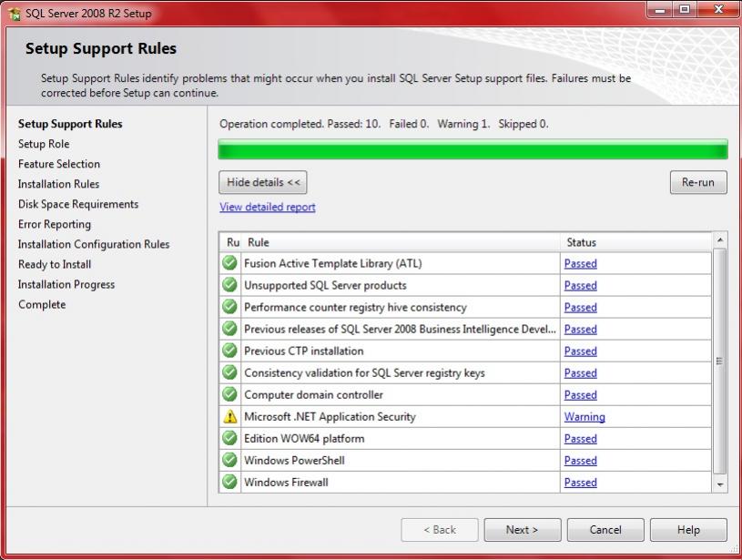Cancel the SQL Server setup
This screenshot has height=560, width=742.
(605, 530)
